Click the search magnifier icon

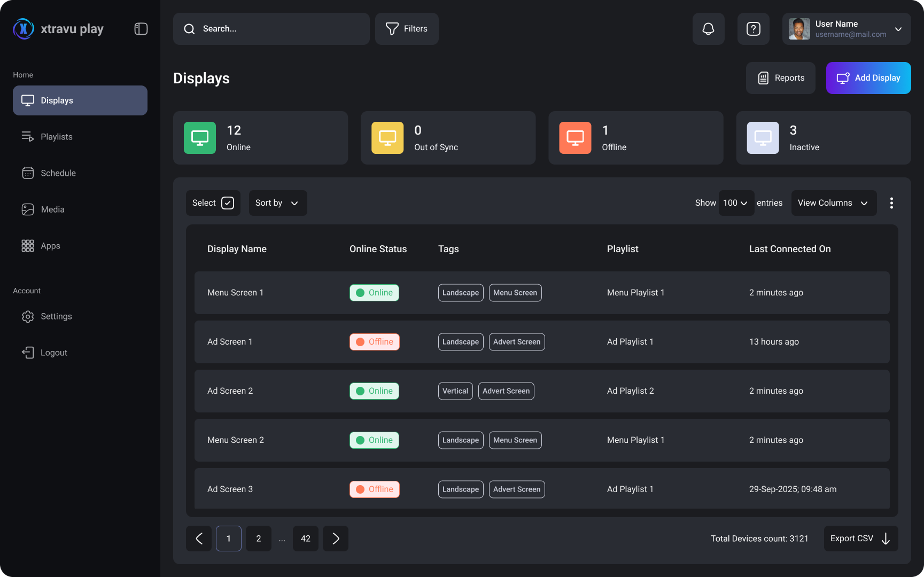pos(189,29)
